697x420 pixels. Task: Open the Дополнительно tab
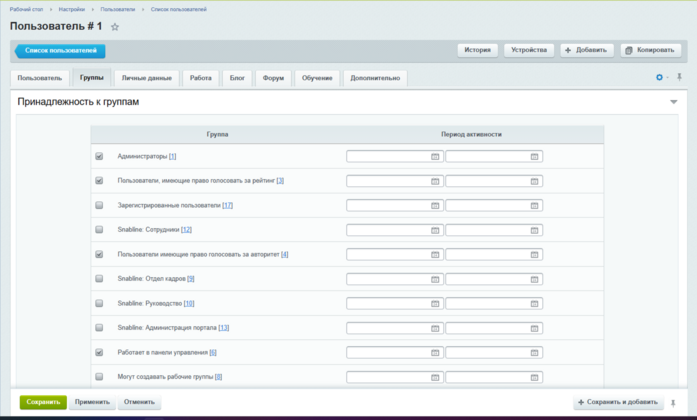click(375, 78)
